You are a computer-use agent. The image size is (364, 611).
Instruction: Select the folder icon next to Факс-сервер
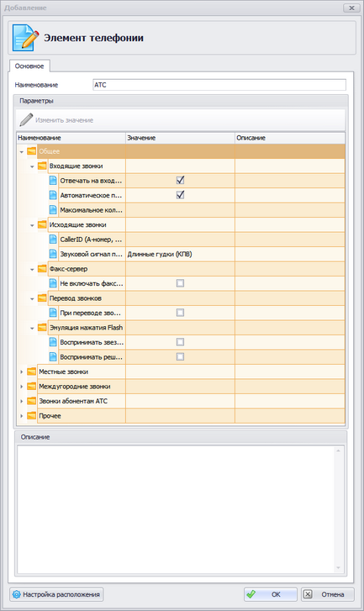[42, 268]
